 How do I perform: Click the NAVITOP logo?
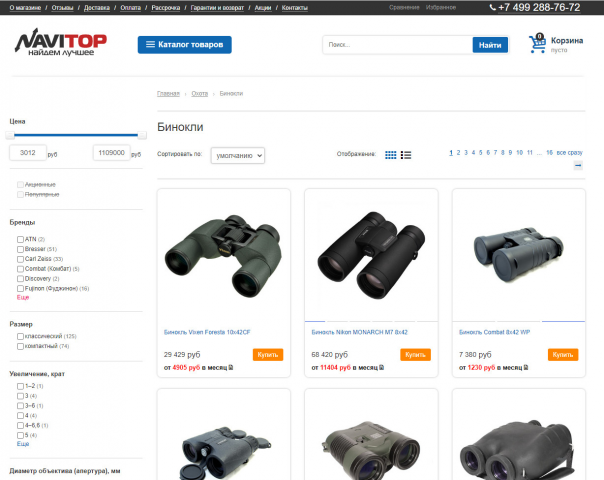[x=61, y=42]
